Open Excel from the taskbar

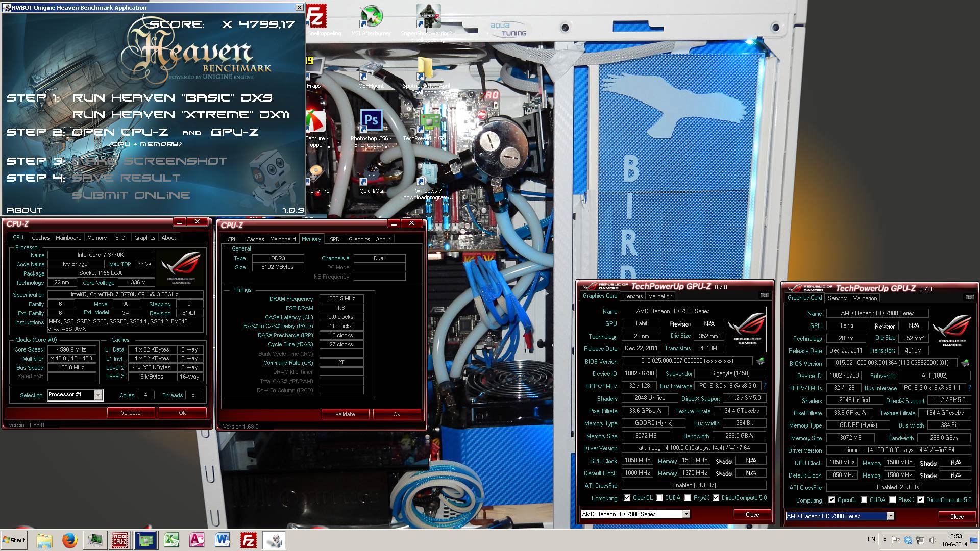[171, 540]
